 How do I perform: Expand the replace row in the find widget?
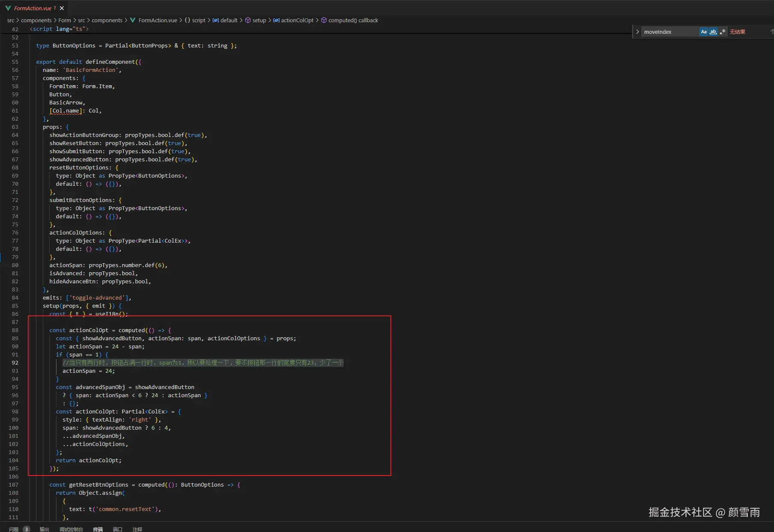point(637,32)
